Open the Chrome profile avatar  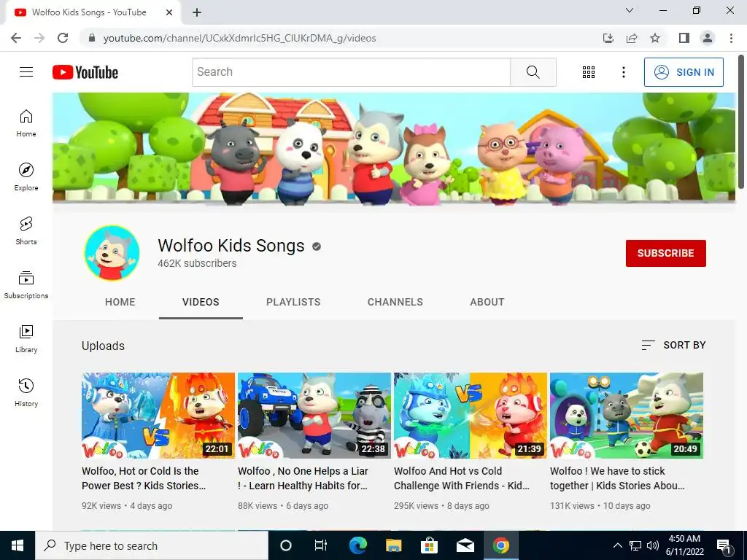(708, 38)
